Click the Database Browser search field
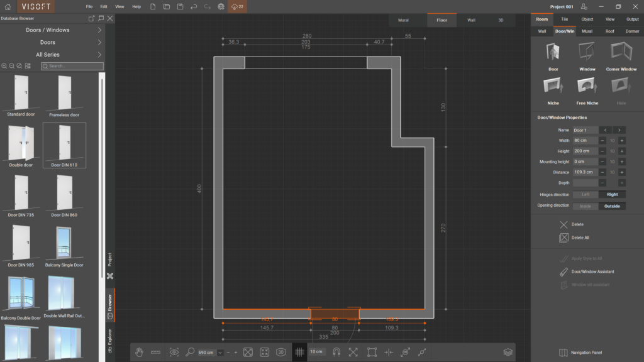The height and width of the screenshot is (362, 644). (x=72, y=65)
